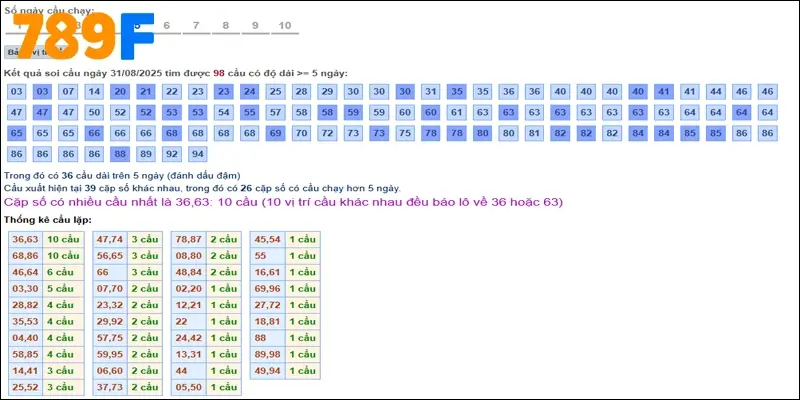Select the 6-day run tab

click(166, 25)
